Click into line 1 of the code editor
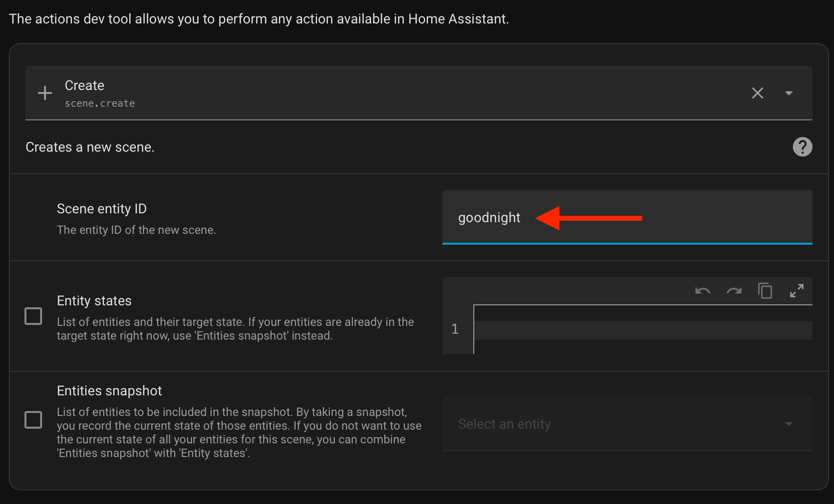 (x=643, y=330)
